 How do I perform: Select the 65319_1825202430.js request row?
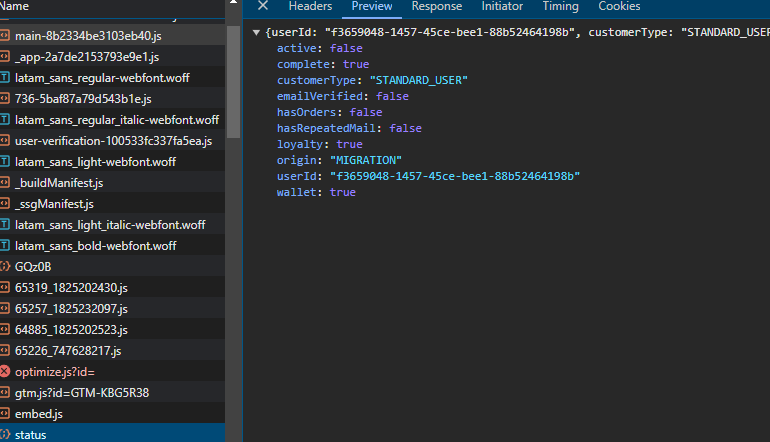[71, 287]
